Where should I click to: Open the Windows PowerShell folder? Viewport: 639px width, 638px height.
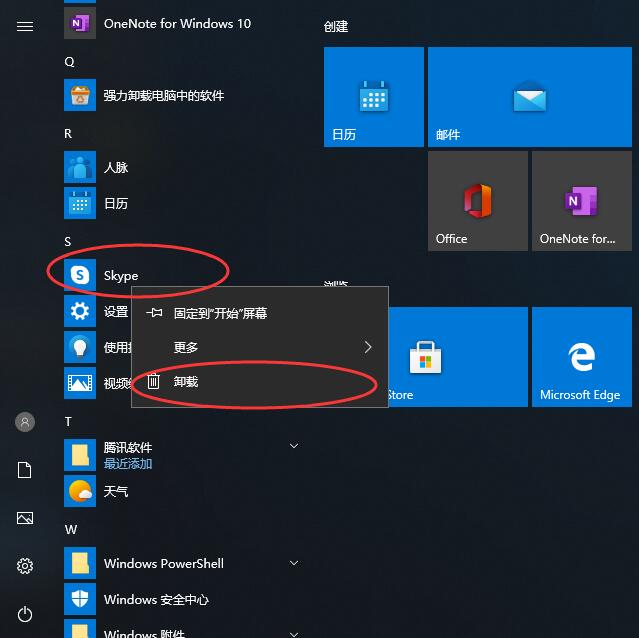pos(182,563)
